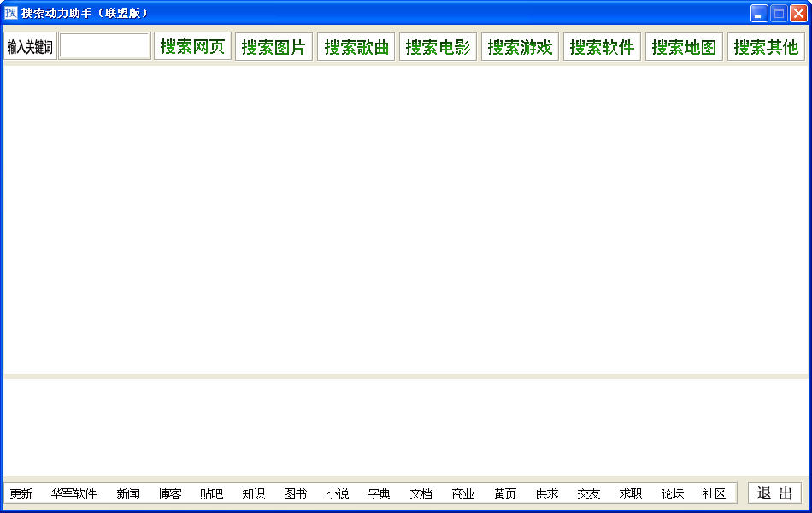The width and height of the screenshot is (812, 513).
Task: Minimize the 搜索动力助手 window
Action: point(759,13)
